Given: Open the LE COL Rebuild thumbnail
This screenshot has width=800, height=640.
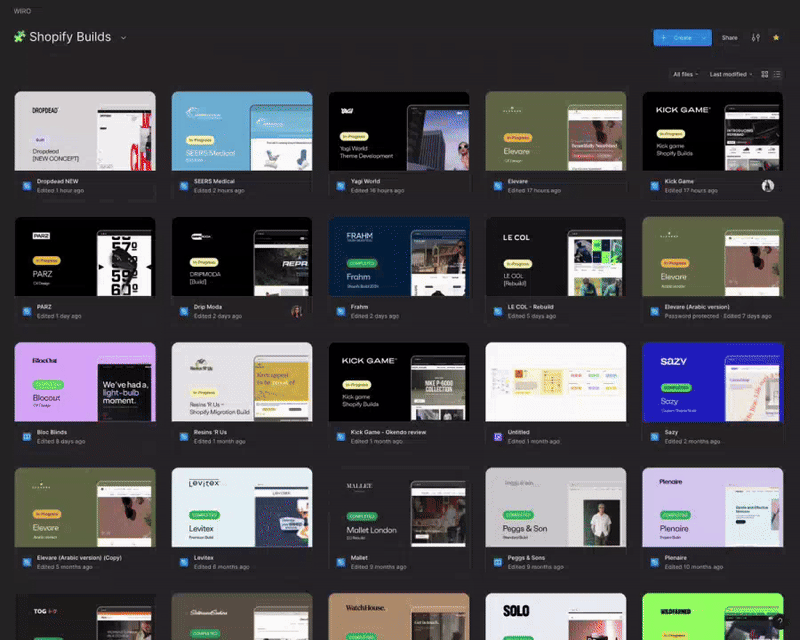Looking at the screenshot, I should [556, 257].
